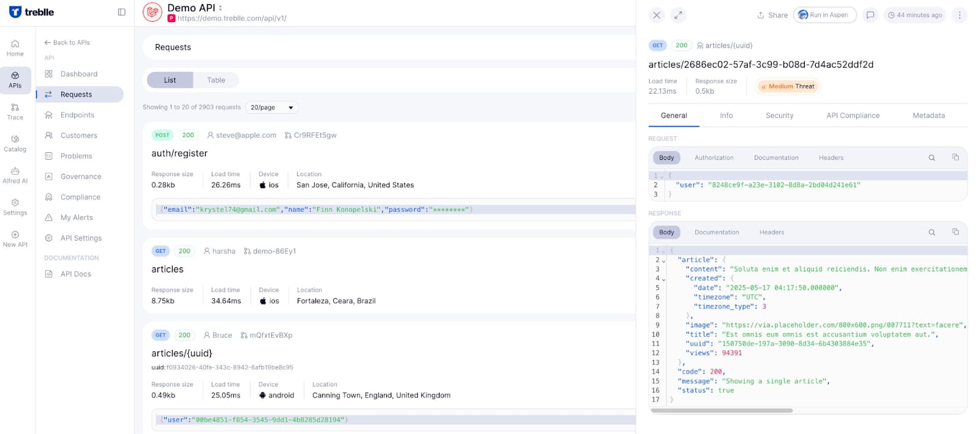This screenshot has width=980, height=434.
Task: Open My Alerts menu item
Action: 80,217
